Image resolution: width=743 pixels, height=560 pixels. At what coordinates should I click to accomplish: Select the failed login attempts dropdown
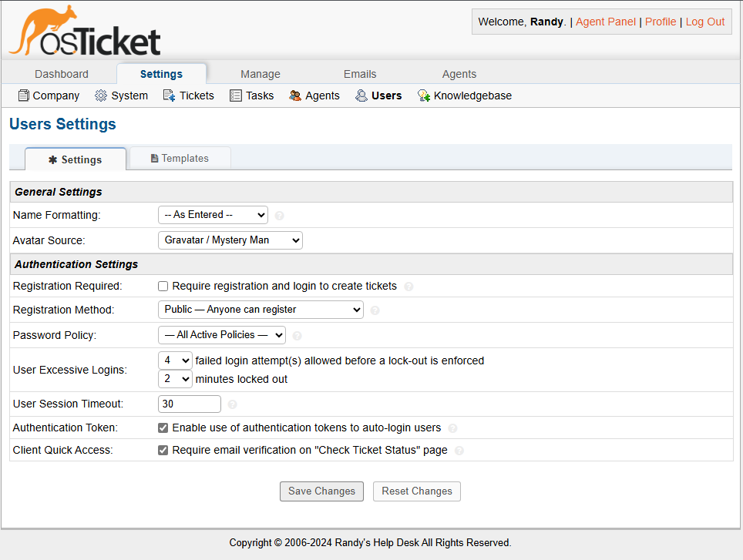[175, 360]
